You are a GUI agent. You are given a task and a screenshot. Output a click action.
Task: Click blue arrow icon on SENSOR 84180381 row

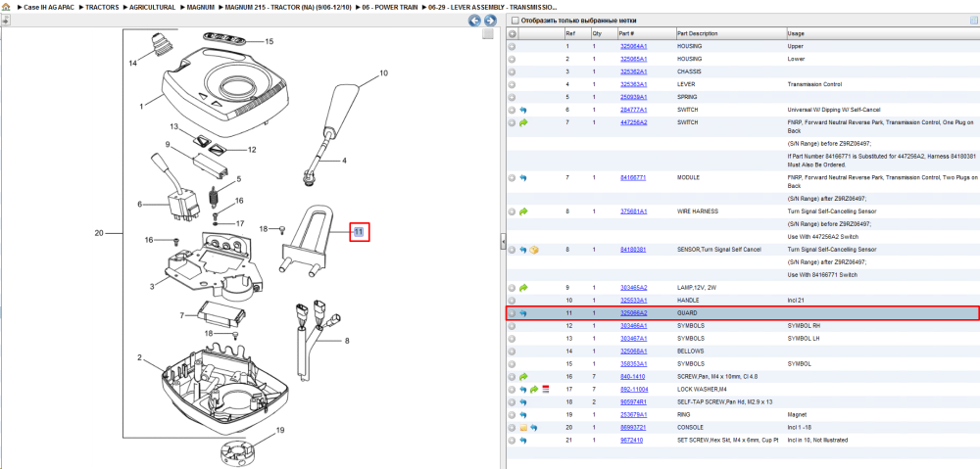coord(523,249)
